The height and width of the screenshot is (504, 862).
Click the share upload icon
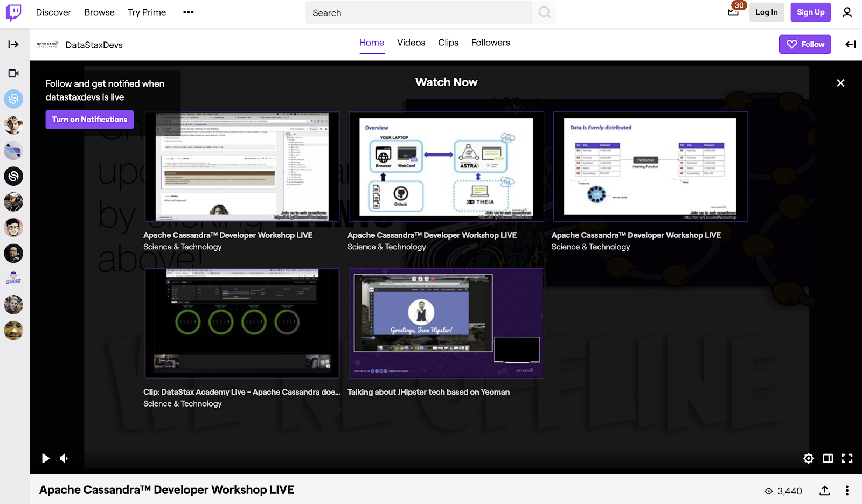(824, 491)
